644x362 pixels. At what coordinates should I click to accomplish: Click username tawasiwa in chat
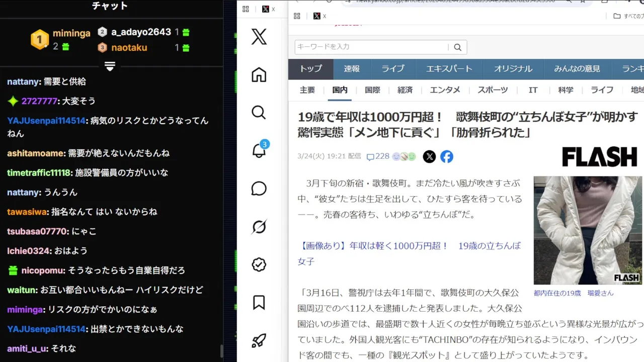(27, 212)
